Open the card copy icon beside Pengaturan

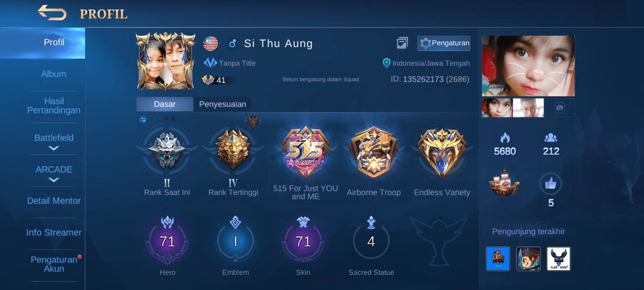pos(403,43)
